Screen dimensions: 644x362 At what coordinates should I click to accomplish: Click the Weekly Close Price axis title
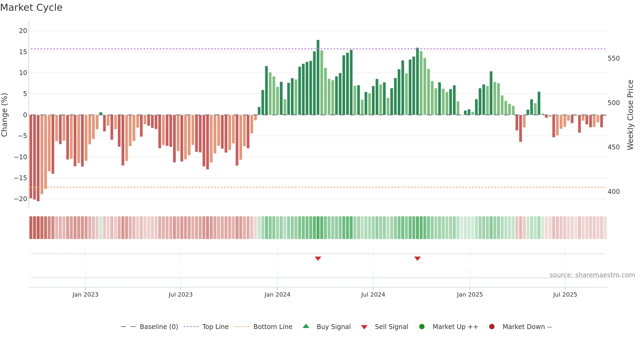630,115
